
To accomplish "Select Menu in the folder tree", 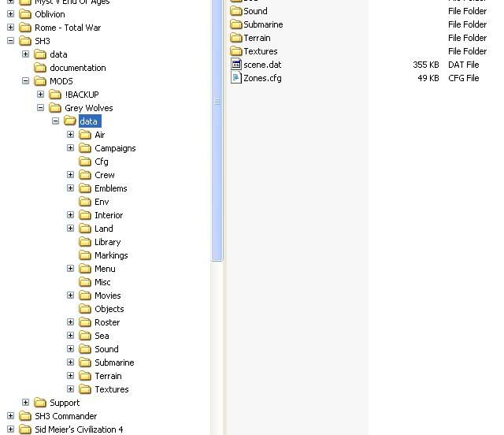I will 105,269.
